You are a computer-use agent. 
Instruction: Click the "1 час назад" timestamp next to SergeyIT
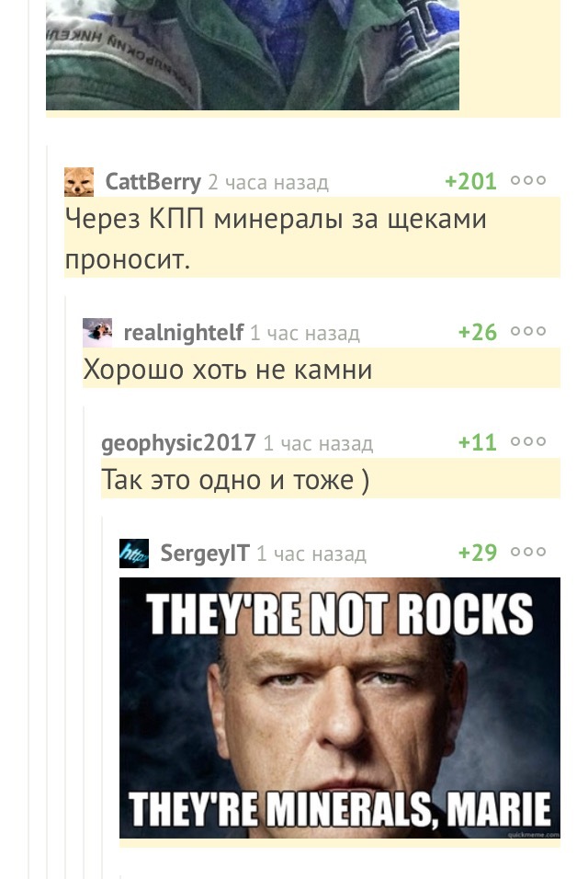point(311,554)
